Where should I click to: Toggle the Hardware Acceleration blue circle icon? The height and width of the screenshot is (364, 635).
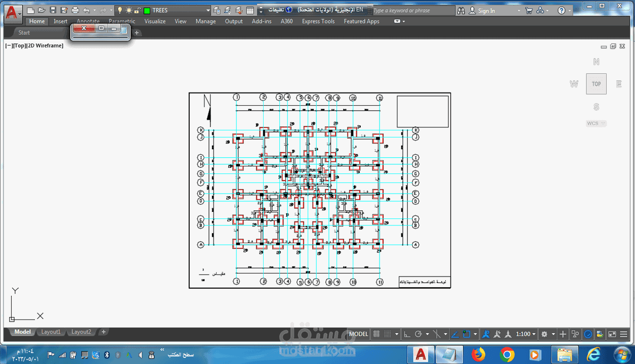[x=588, y=334]
